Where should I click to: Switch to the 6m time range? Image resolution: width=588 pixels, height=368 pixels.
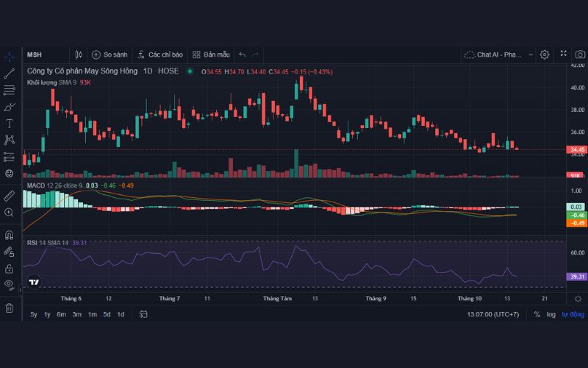(x=61, y=314)
